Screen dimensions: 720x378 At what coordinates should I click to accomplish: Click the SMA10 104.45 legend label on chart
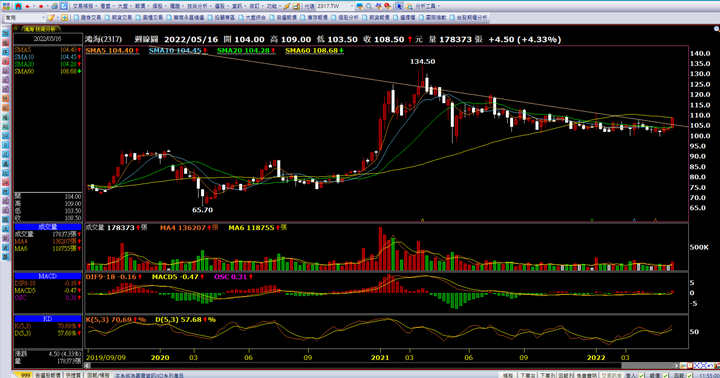[x=178, y=50]
